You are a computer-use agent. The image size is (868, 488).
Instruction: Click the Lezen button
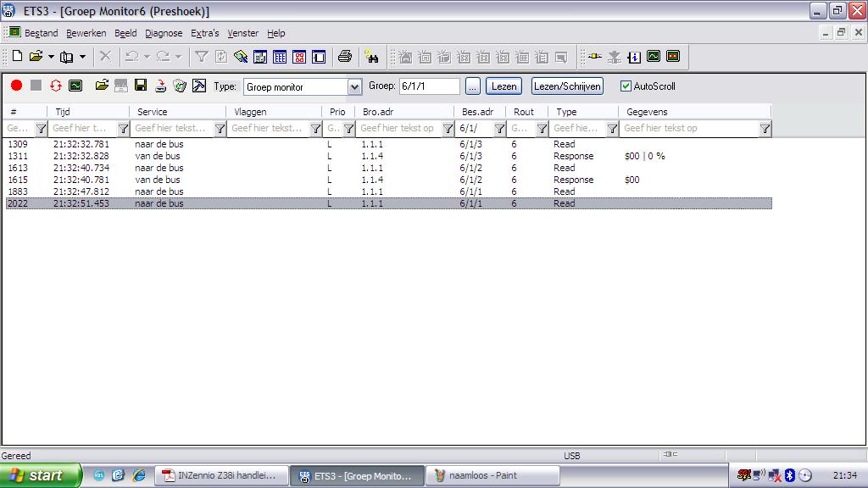(x=504, y=86)
